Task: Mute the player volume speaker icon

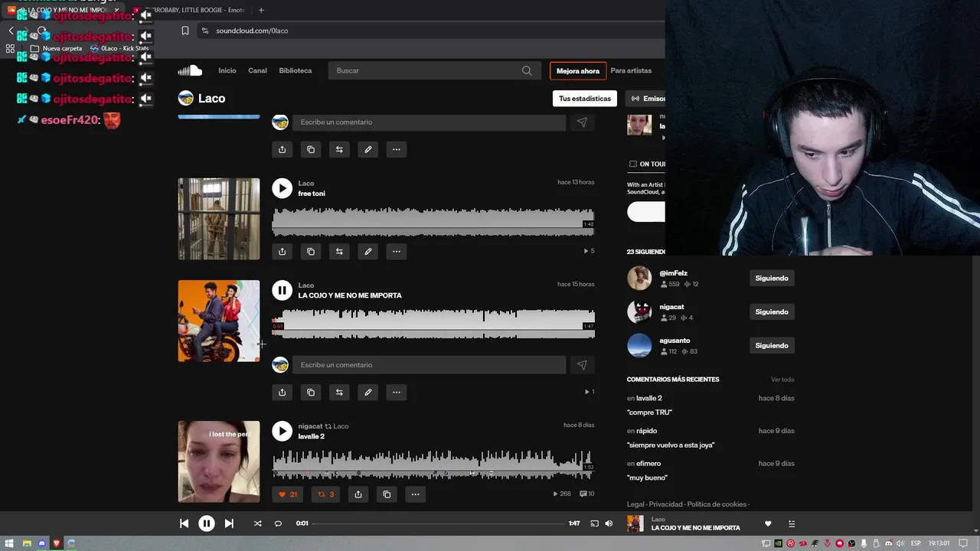Action: [609, 523]
